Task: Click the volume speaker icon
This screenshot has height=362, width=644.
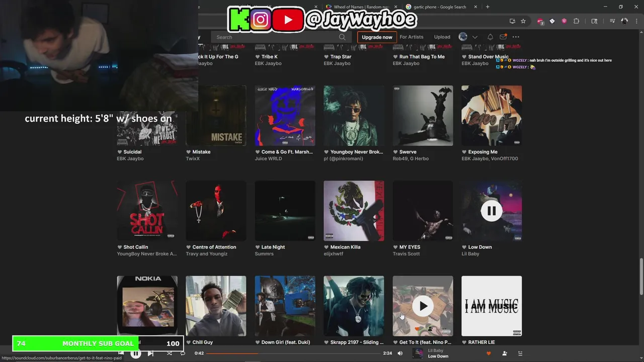Action: [400, 353]
